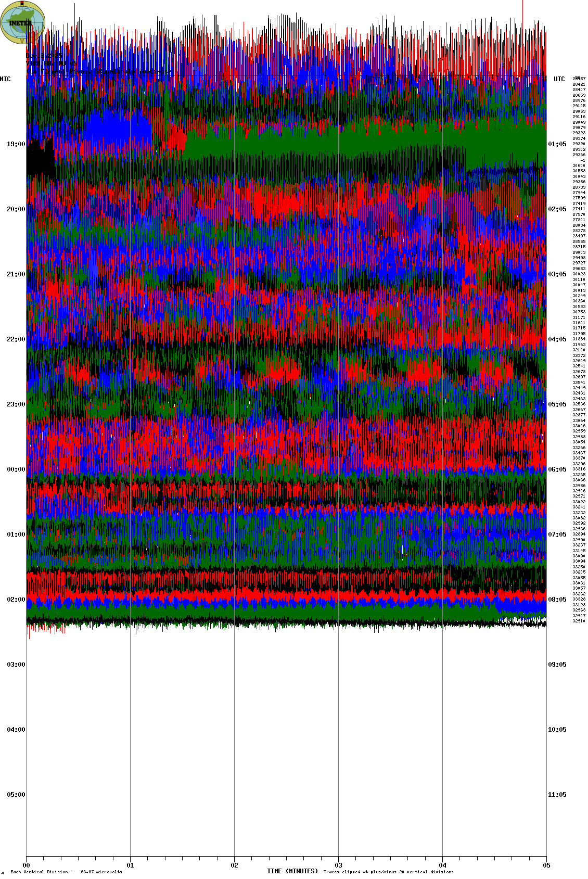
Task: Click the Each Vertical Division scale note
Action: click(66, 872)
